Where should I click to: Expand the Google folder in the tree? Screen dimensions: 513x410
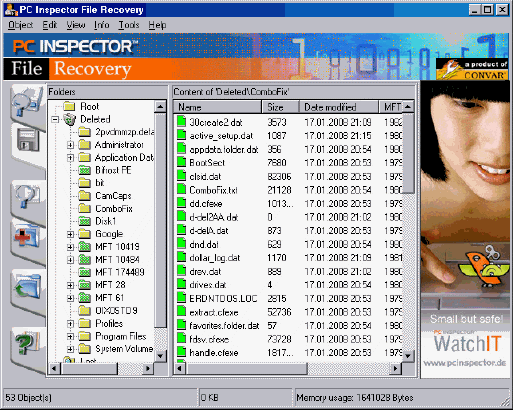(70, 234)
